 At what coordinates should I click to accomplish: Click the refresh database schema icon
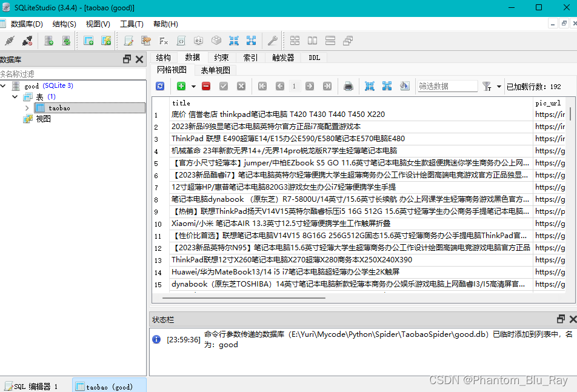tap(66, 41)
